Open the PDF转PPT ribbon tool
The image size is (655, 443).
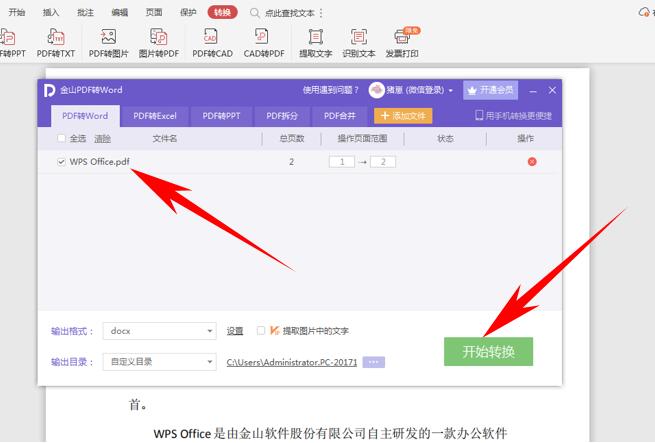tap(12, 43)
